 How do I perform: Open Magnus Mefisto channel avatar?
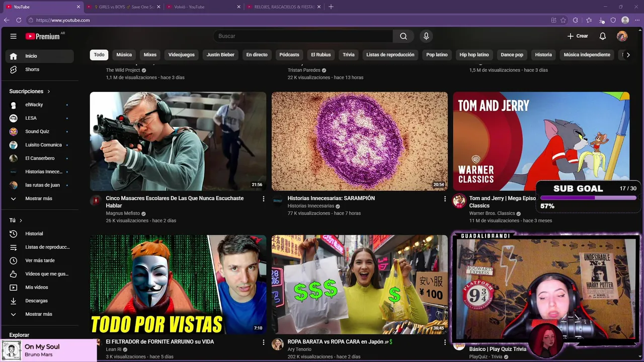point(96,201)
